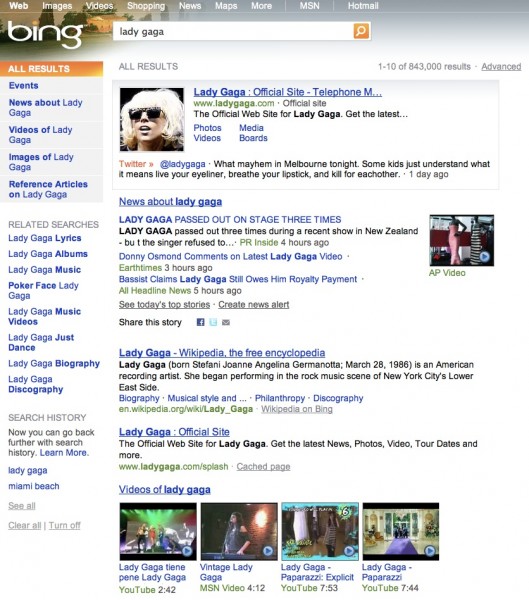Screen dimensions: 529x600
Task: Open 'Lady Gaga : Official Site - Telephone' result
Action: click(x=287, y=92)
